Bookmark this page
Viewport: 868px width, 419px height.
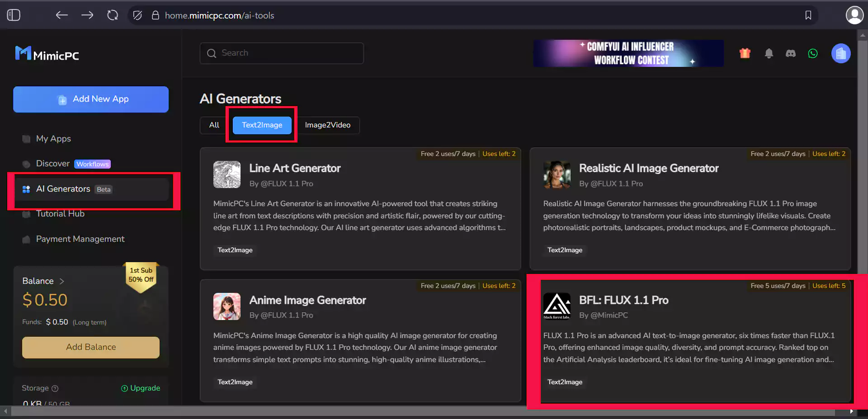808,15
